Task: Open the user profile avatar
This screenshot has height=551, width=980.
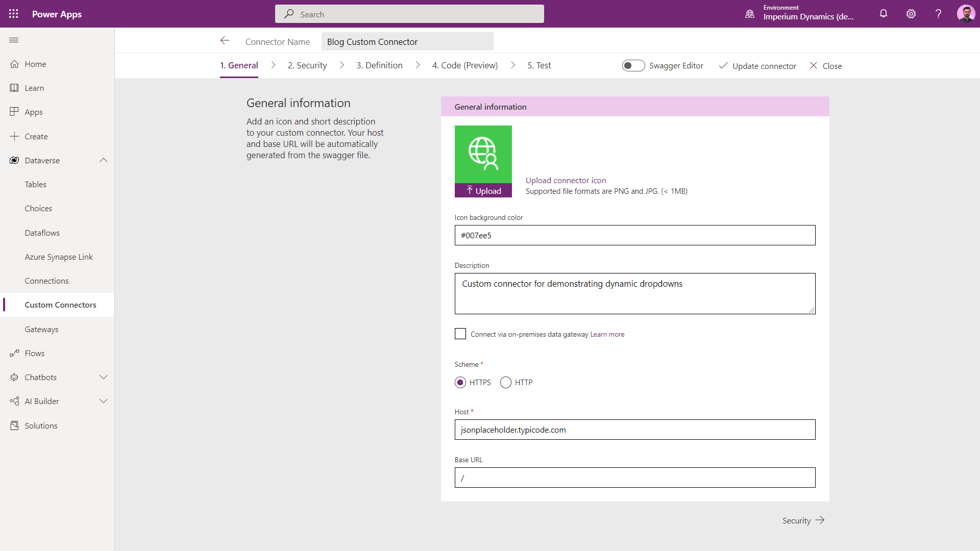Action: 966,14
